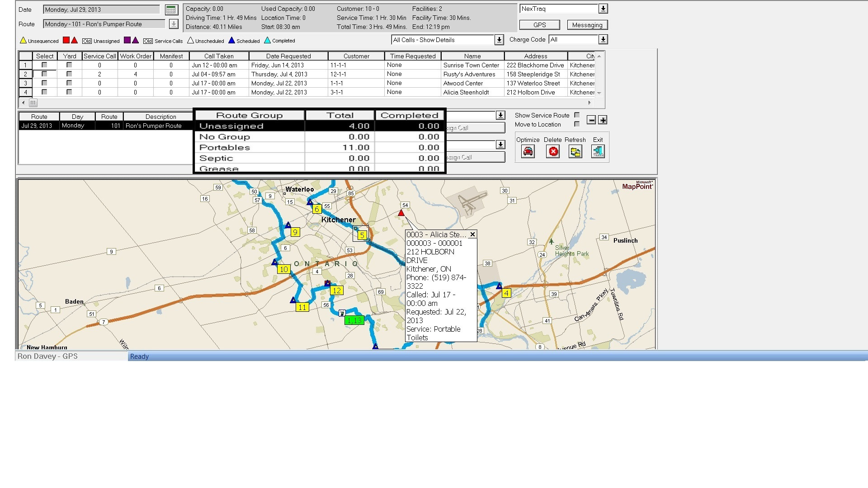Click the plus button beside Show Service Route

pos(603,120)
